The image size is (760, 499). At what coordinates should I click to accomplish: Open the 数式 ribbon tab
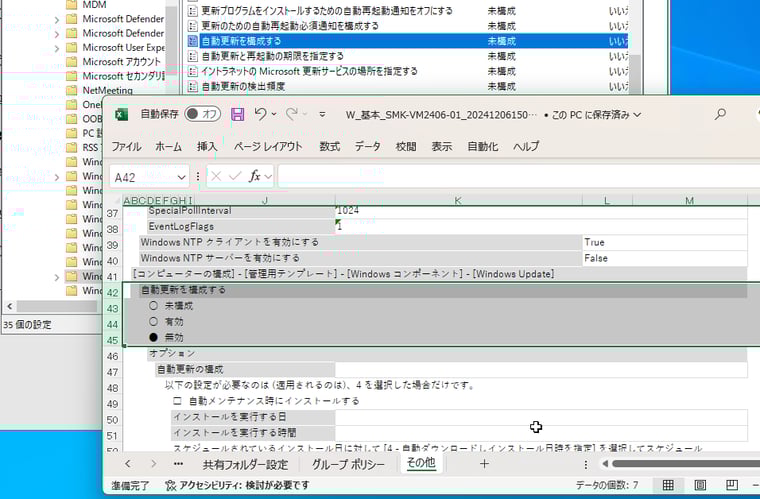(330, 146)
